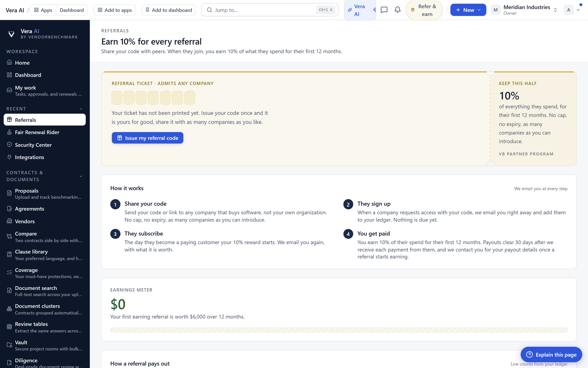Click We email you at every step
The width and height of the screenshot is (588, 368).
541,188
